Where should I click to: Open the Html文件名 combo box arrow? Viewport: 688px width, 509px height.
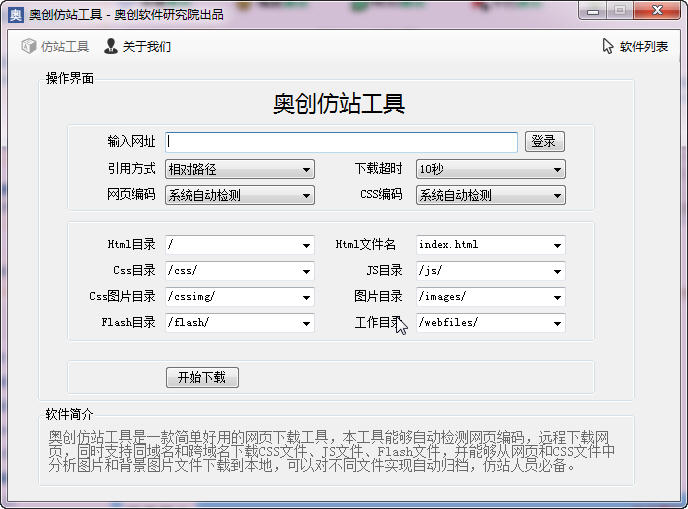pyautogui.click(x=556, y=245)
